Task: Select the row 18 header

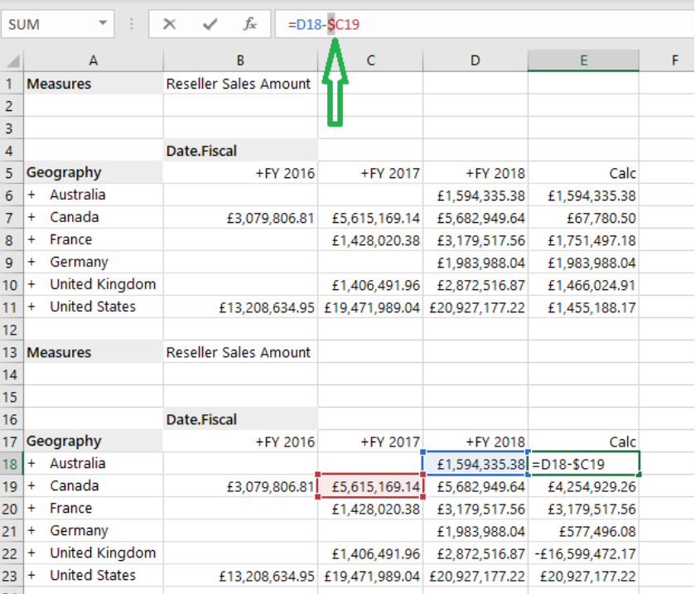Action: 12,463
